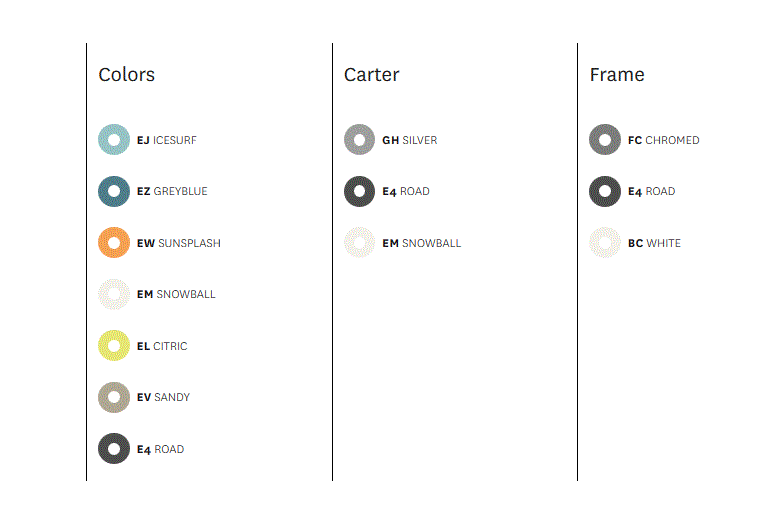Pick the orange EW Sunsplash swatch
Viewport: 774px width, 521px height.
point(114,242)
